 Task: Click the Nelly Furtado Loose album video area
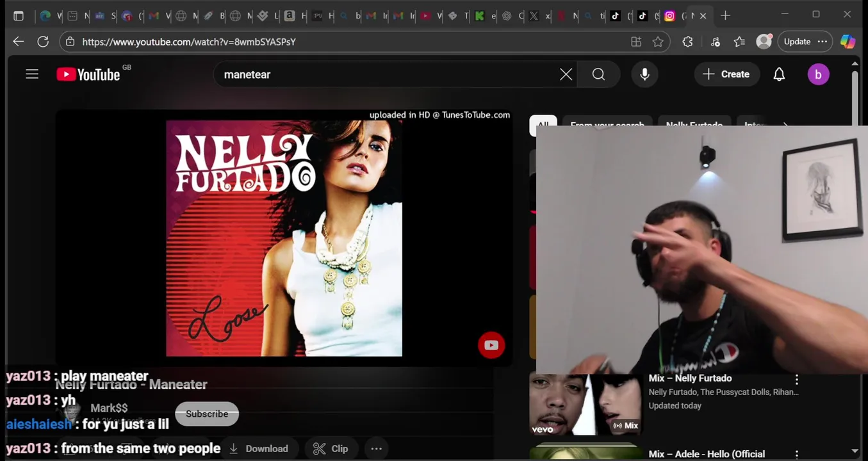coord(284,238)
